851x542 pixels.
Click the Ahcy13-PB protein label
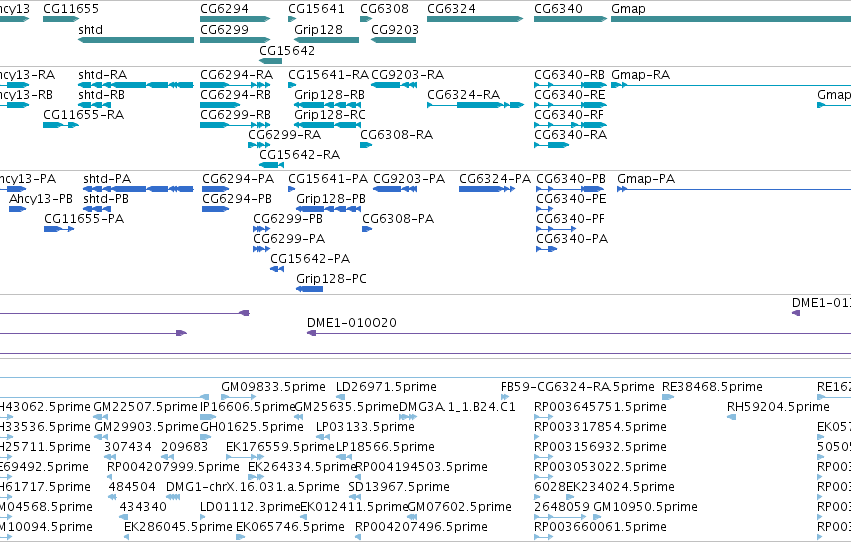(x=41, y=199)
